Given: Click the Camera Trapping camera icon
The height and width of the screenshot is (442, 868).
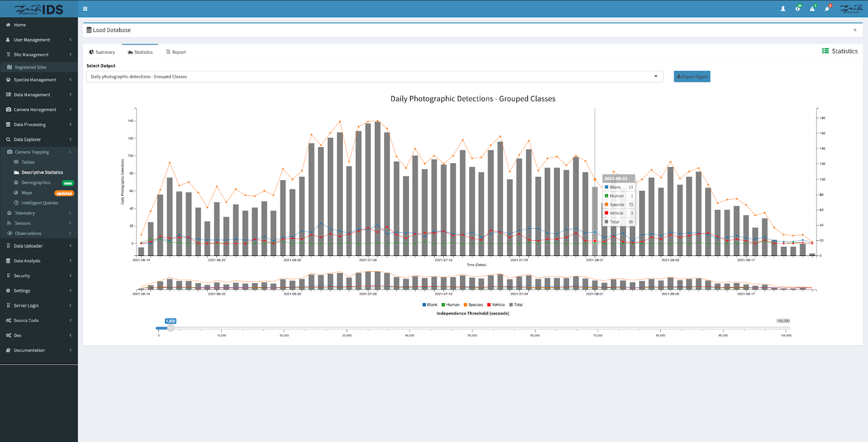Looking at the screenshot, I should pyautogui.click(x=10, y=152).
